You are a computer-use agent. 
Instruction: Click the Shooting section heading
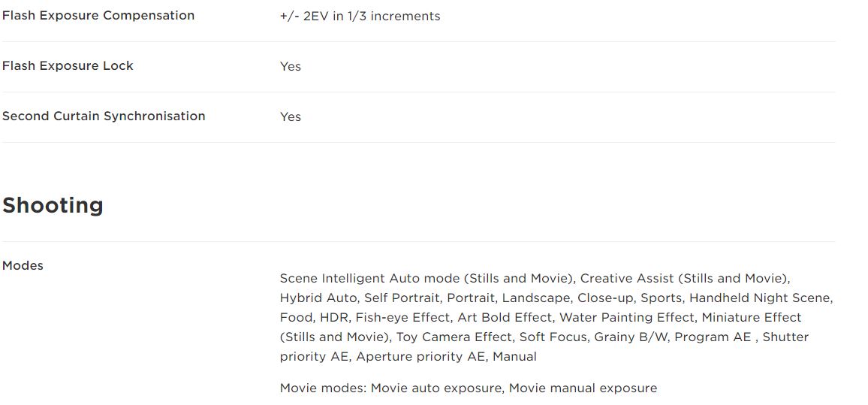click(53, 206)
